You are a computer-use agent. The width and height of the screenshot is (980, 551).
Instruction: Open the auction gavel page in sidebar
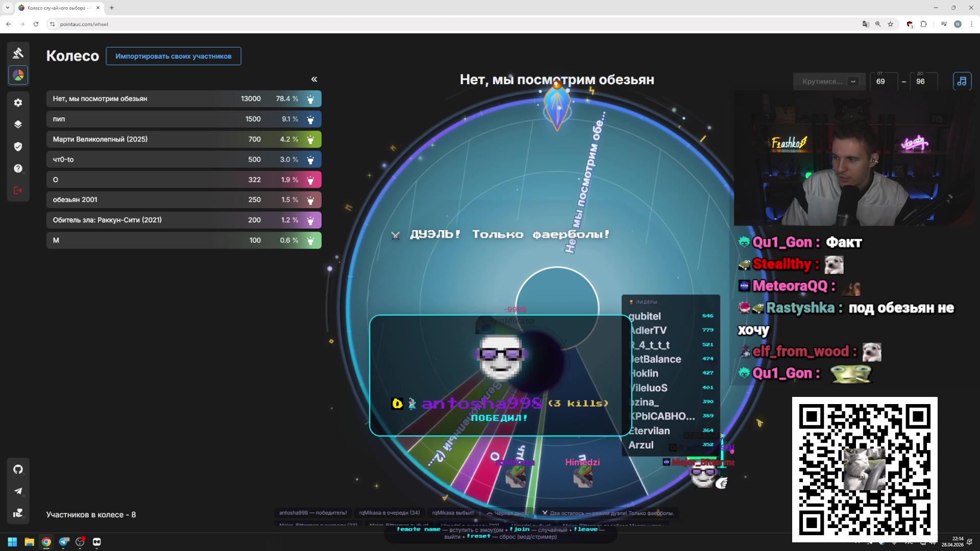point(18,53)
